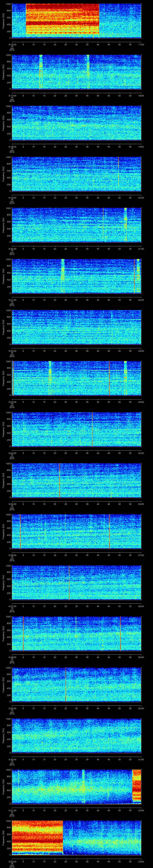153x868 pixels.
Task: Choose the 9:23:00 spectrogram plot
Action: click(76, 378)
